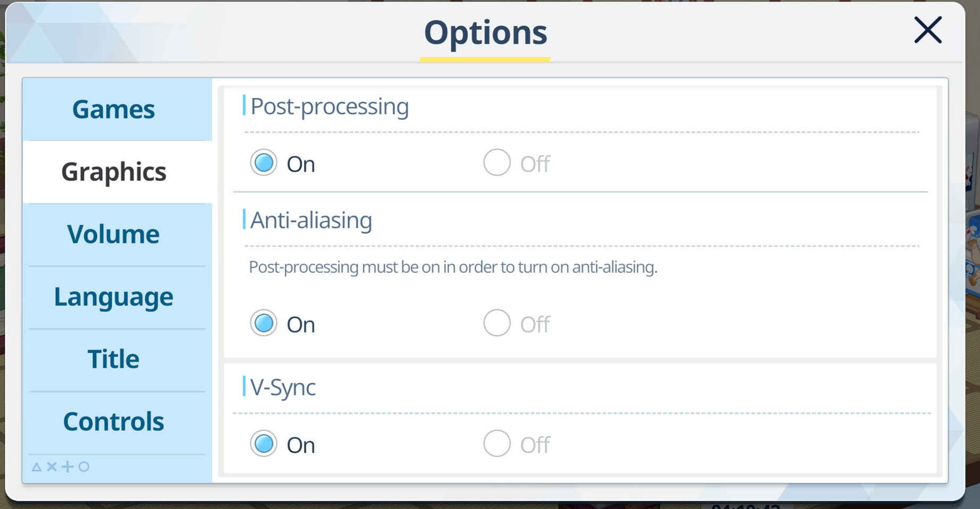Click the cross symbol in the sidebar footer

coord(52,466)
